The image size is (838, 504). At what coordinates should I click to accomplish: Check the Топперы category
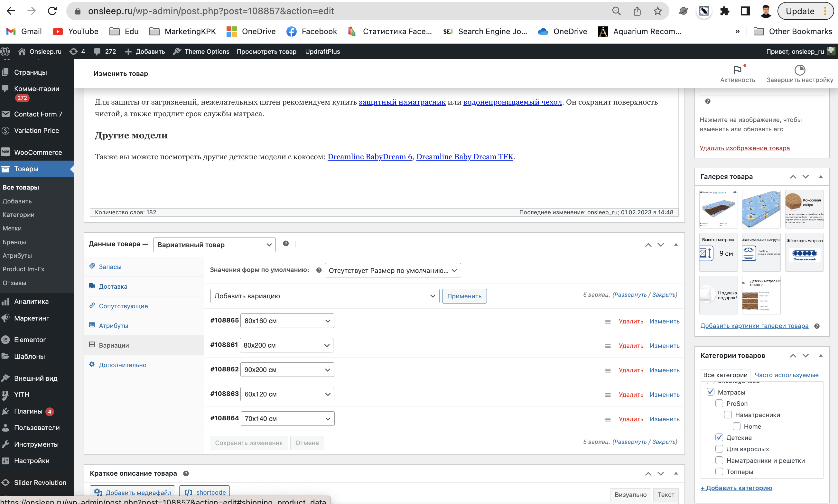pos(719,471)
